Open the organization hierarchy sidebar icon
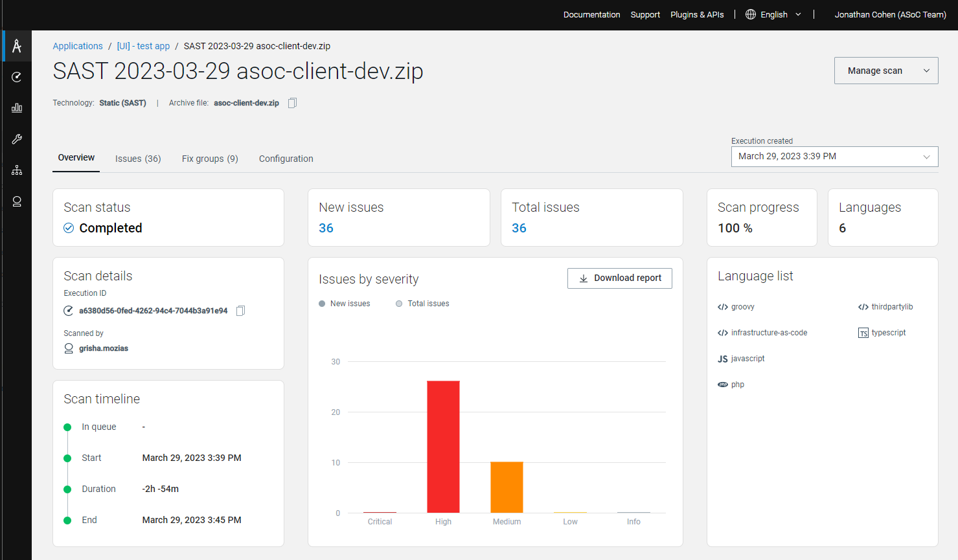 pos(17,170)
